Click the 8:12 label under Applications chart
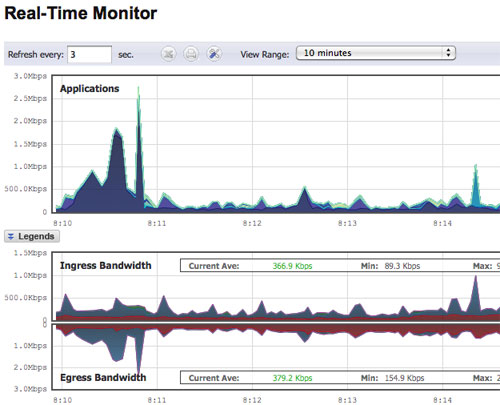This screenshot has height=405, width=500. 252,223
